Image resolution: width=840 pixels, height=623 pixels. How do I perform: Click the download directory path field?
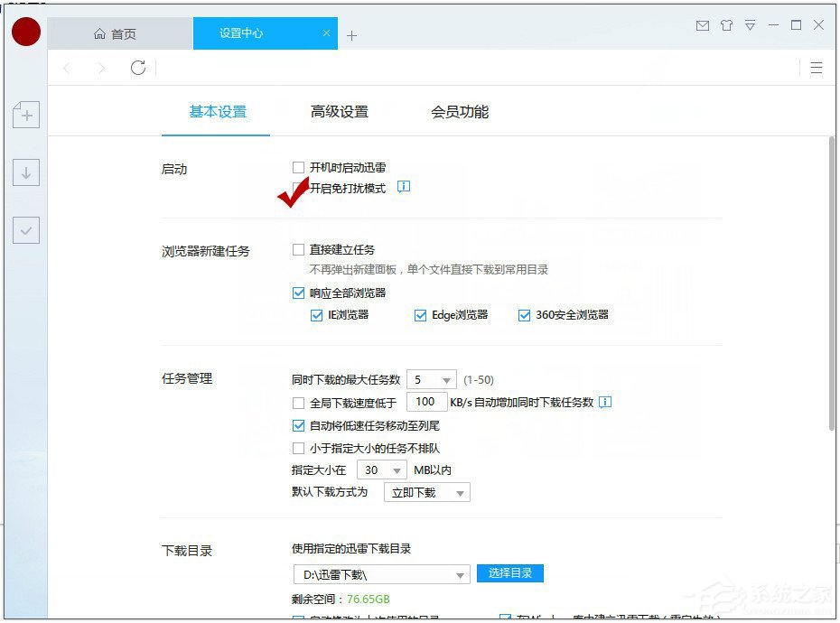click(x=379, y=572)
